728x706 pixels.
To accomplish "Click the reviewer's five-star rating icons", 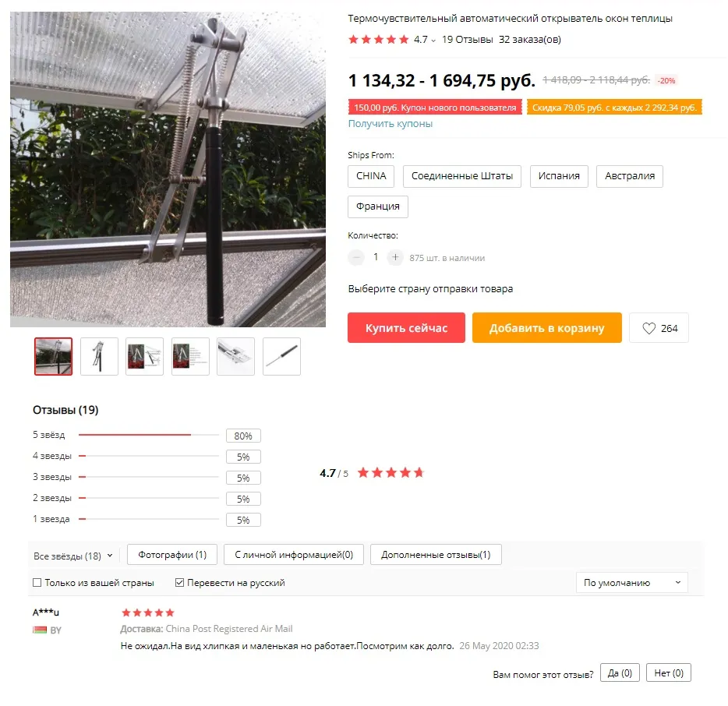I will [x=147, y=612].
